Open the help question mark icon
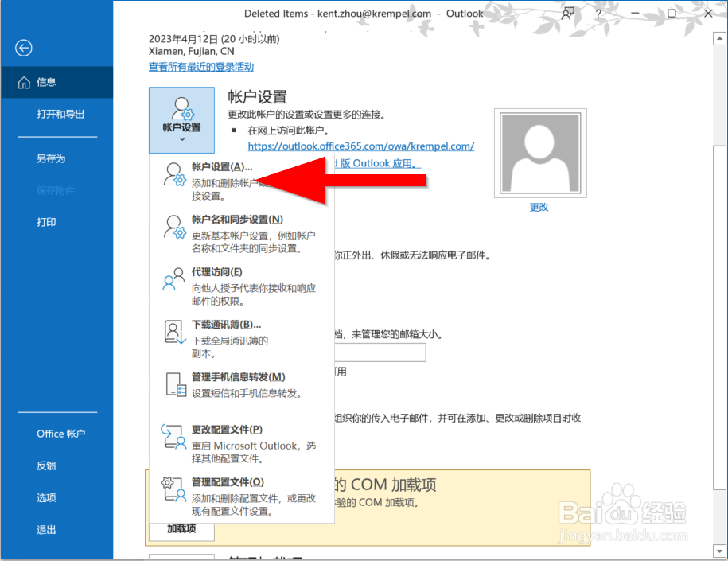 (x=598, y=14)
